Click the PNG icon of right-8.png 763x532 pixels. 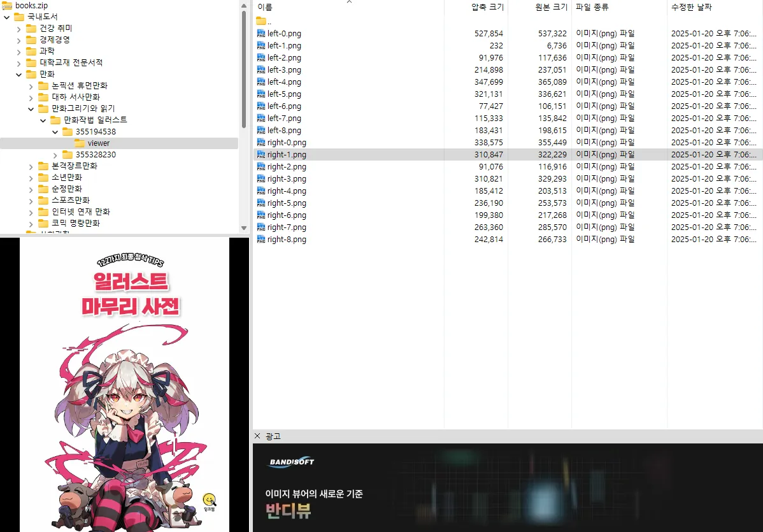260,240
